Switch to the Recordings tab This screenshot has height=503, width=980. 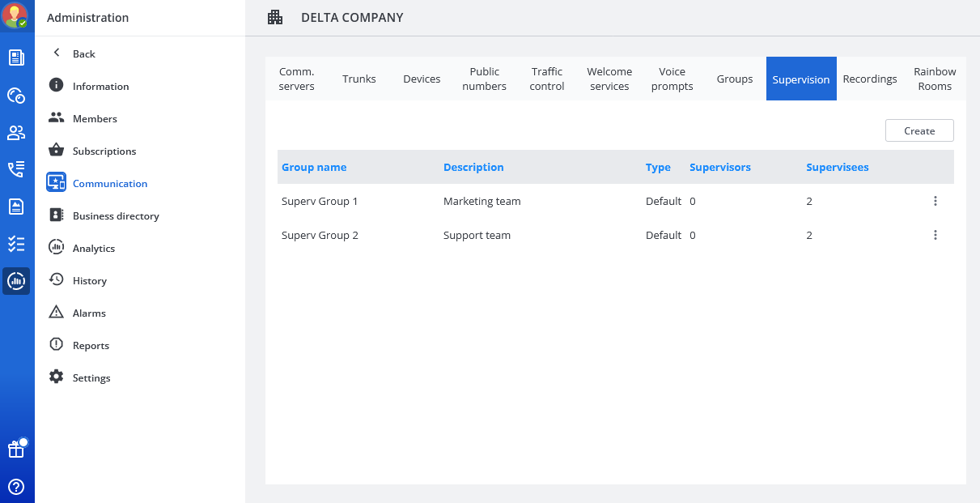tap(869, 79)
